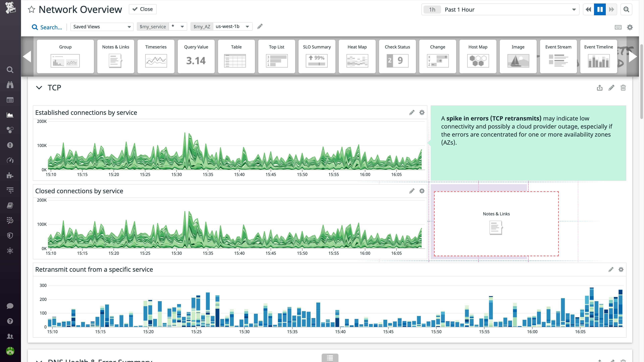Open the Security shield icon in sidebar
Screen dimensions: 644x362
[x=10, y=235]
